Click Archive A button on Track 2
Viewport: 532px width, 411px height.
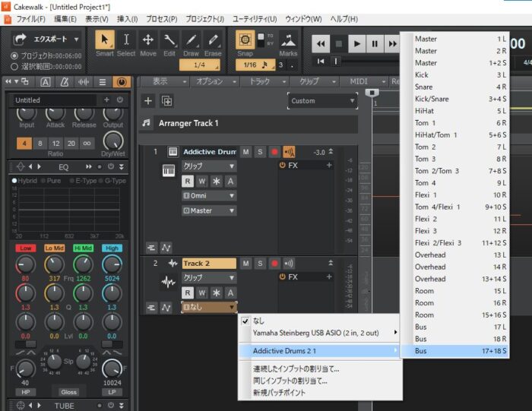(230, 292)
